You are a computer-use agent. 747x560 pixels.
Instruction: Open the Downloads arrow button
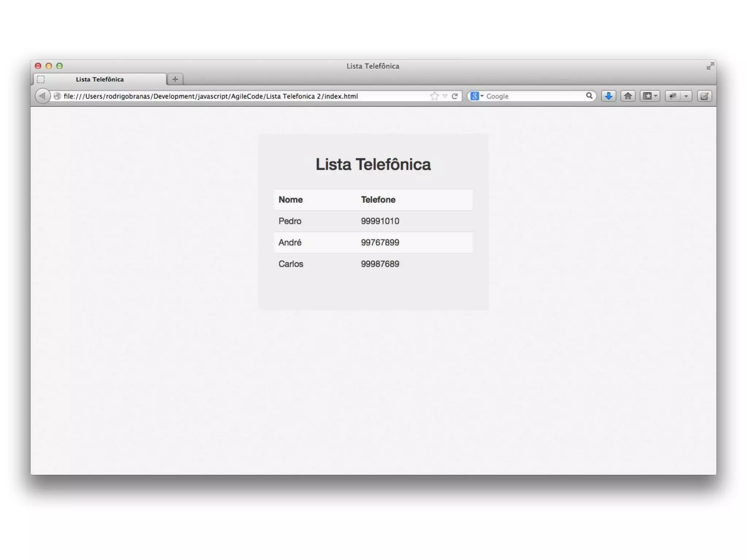[608, 96]
